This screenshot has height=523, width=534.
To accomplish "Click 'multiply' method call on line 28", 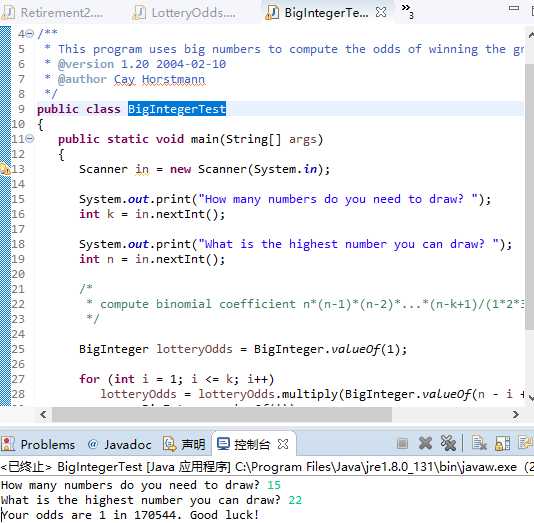I will coord(309,394).
